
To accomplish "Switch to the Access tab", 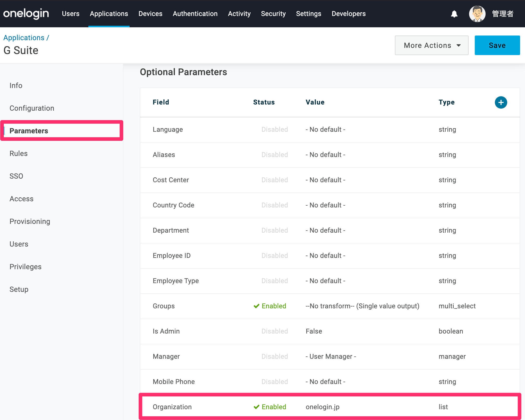I will 22,199.
